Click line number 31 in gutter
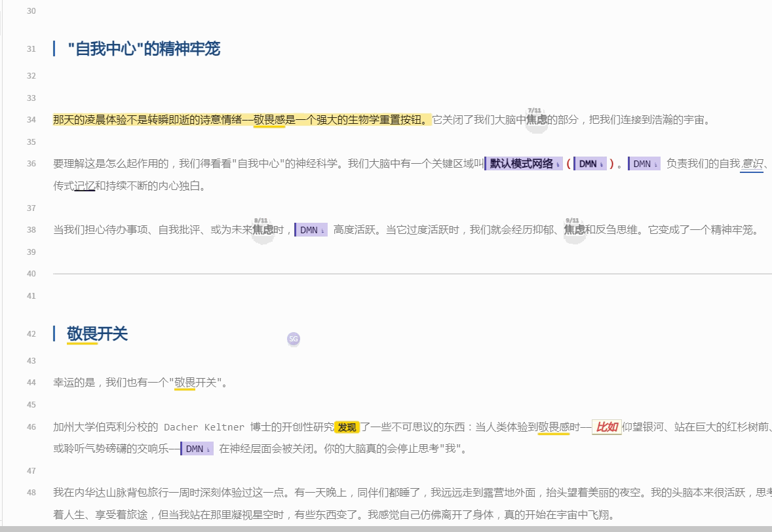This screenshot has height=532, width=772. 31,48
